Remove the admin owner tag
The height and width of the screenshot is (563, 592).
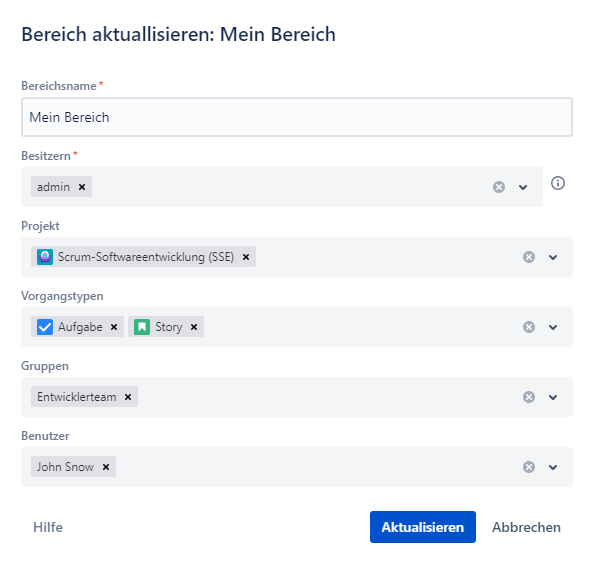(x=82, y=187)
